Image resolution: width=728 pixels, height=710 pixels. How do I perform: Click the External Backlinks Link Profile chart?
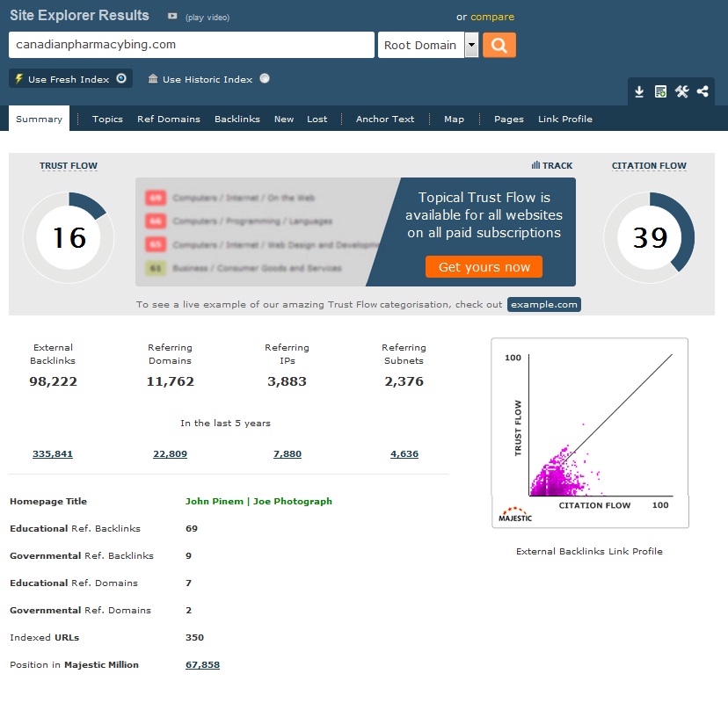590,433
